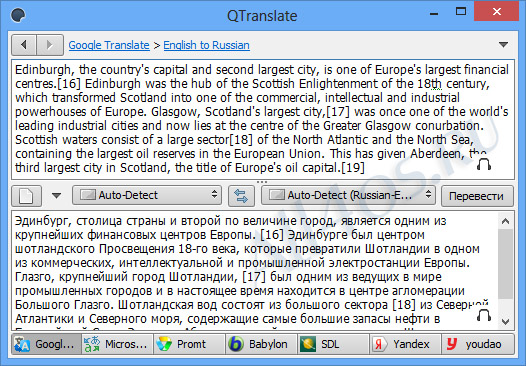
Task: Maximize the QTranslate window
Action: tap(461, 11)
